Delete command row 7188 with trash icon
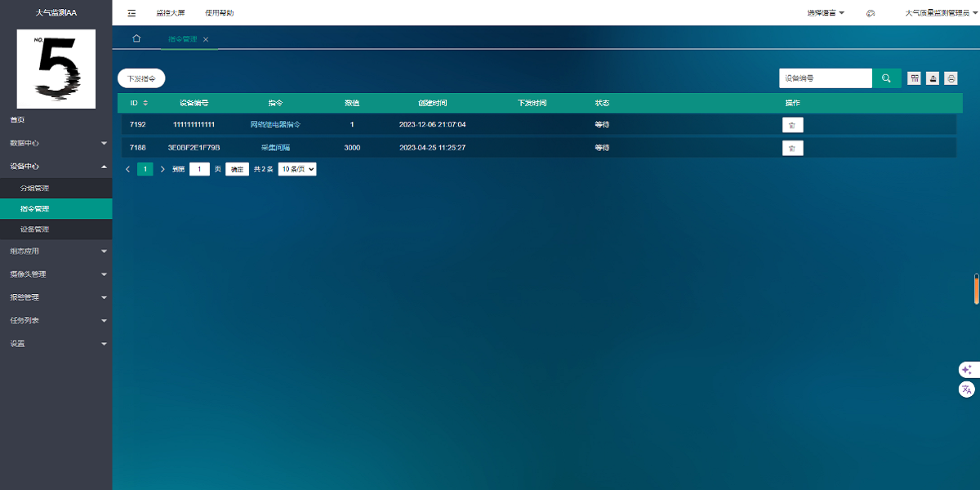Screen dimensions: 980x490 point(792,148)
